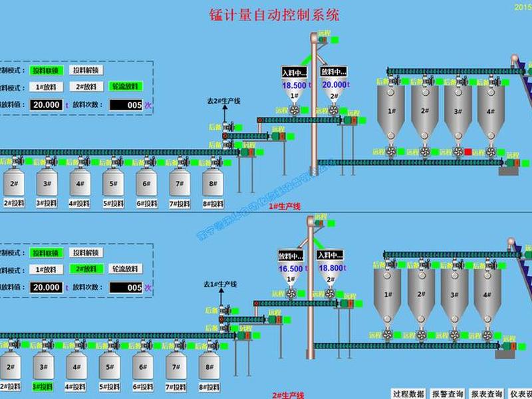Click the red status indicator in 1#生产线
532x399 pixels.
[x=468, y=152]
